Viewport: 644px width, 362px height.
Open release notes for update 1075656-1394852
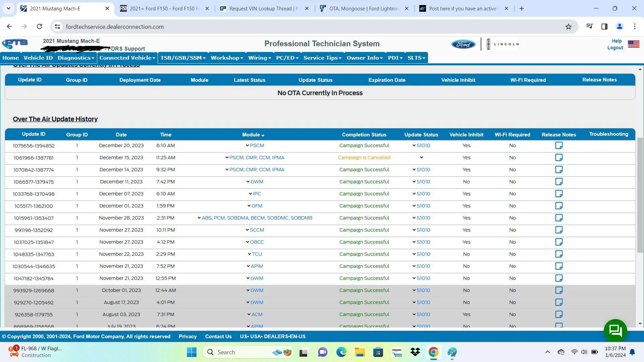559,145
